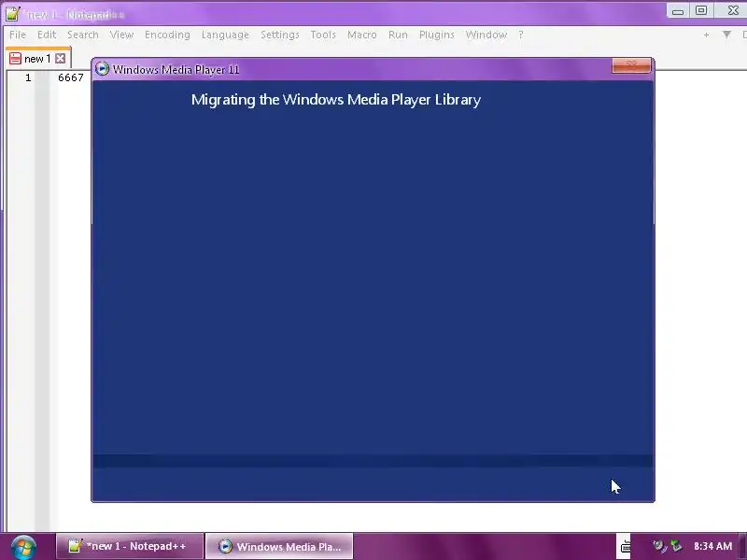Viewport: 747px width, 560px height.
Task: Click the 8:34 AM clock
Action: click(x=712, y=546)
